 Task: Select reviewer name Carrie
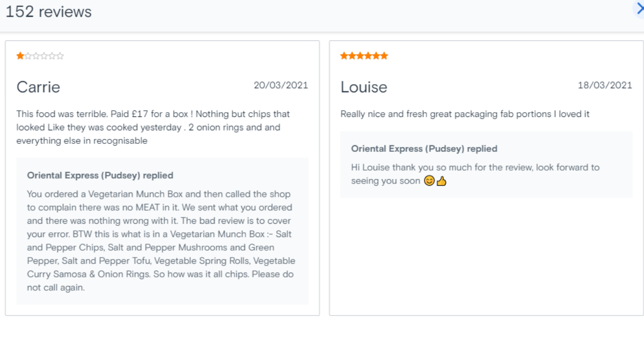tap(38, 87)
